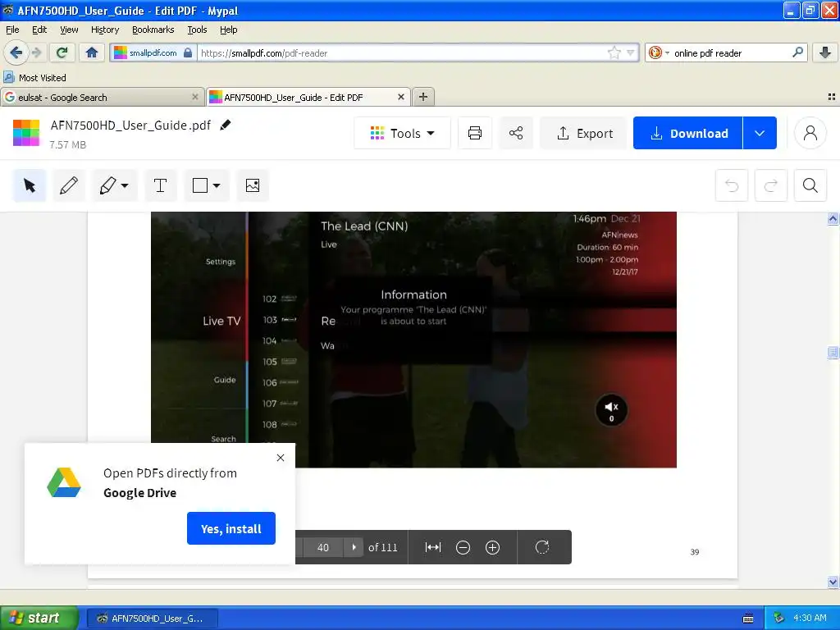
Task: Zoom out of the PDF
Action: tap(463, 547)
